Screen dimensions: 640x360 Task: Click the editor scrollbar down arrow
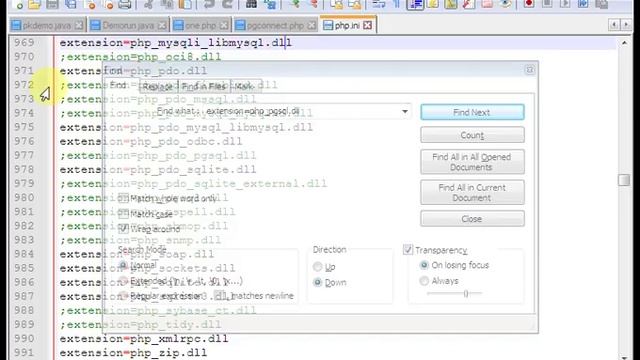(624, 357)
